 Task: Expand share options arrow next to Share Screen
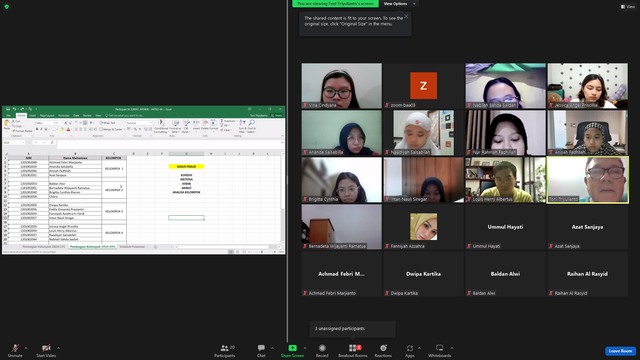[x=304, y=348]
